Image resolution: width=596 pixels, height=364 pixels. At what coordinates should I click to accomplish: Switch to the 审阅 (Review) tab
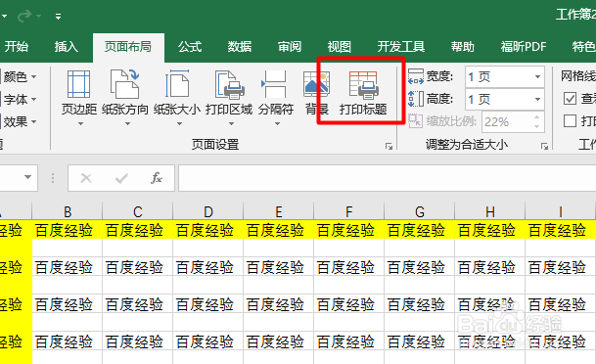tap(290, 47)
